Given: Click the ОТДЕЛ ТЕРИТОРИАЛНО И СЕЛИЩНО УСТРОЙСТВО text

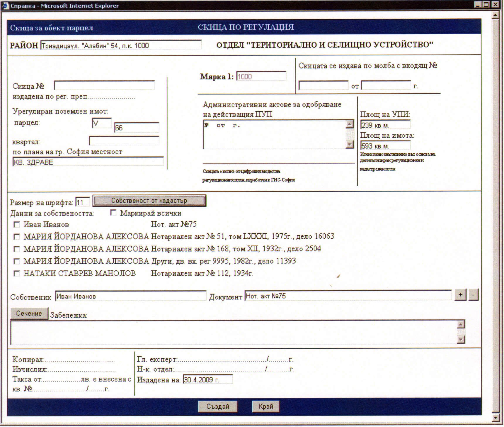Looking at the screenshot, I should tap(325, 45).
